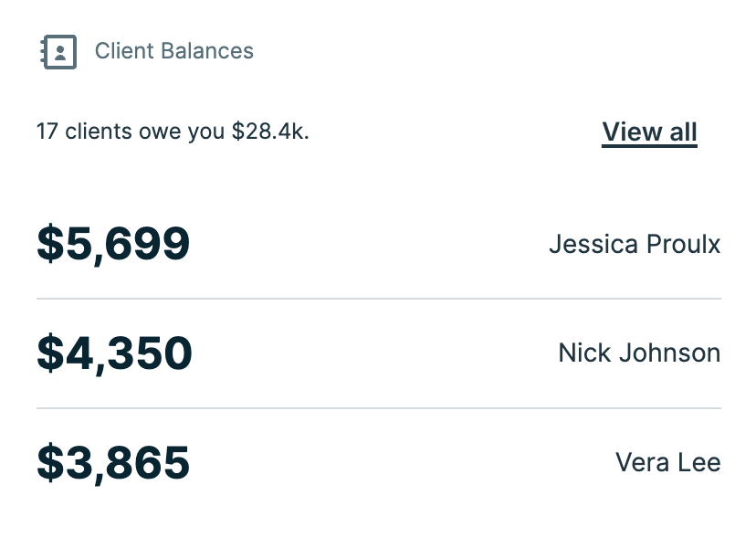The width and height of the screenshot is (756, 548).
Task: Click the divider above Vera Lee's row
Action: click(x=378, y=407)
